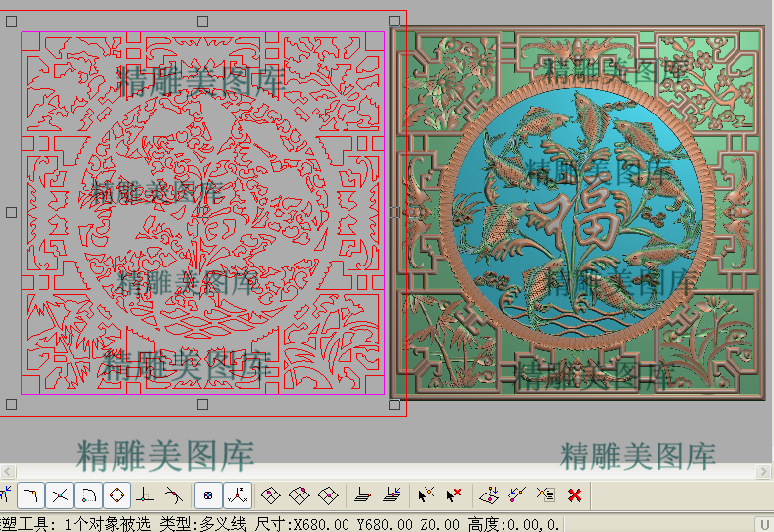
Task: Toggle the grid point snap icon
Action: [x=208, y=495]
